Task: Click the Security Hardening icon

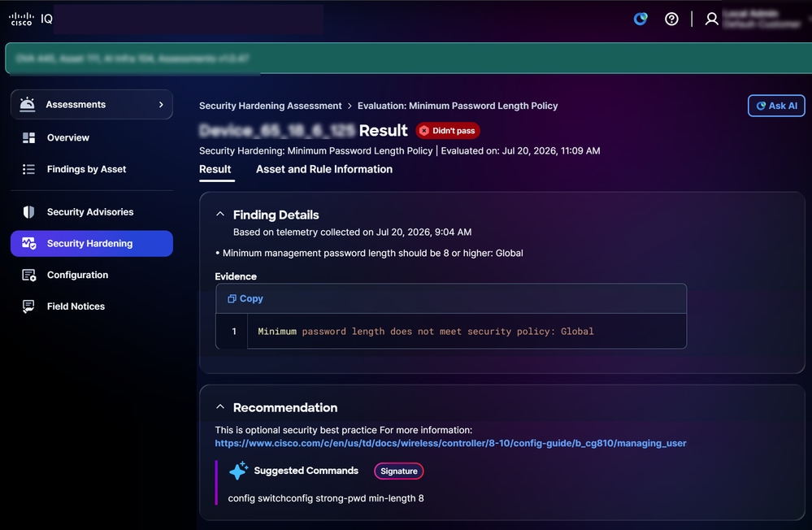Action: tap(29, 244)
